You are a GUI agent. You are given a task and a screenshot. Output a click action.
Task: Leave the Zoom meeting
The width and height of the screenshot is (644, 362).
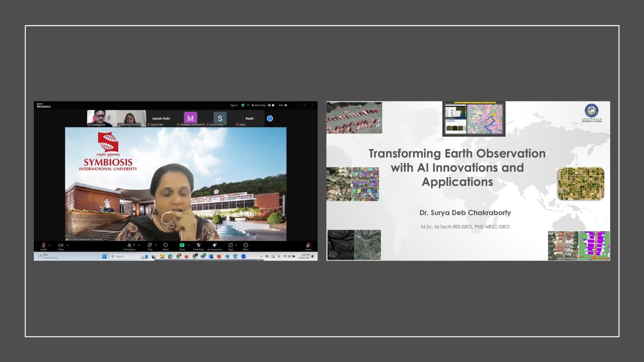click(308, 245)
